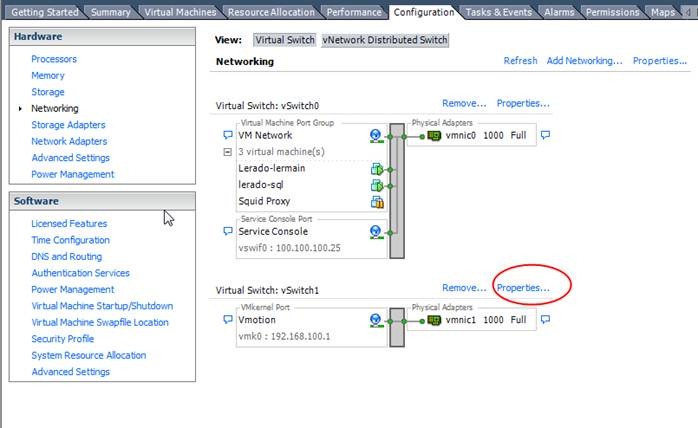The width and height of the screenshot is (698, 428).
Task: Open the info bubble left of VM Network
Action: (x=227, y=135)
